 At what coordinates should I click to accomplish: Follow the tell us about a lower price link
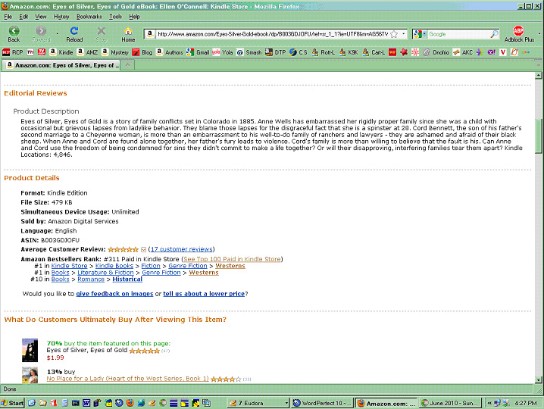click(204, 293)
